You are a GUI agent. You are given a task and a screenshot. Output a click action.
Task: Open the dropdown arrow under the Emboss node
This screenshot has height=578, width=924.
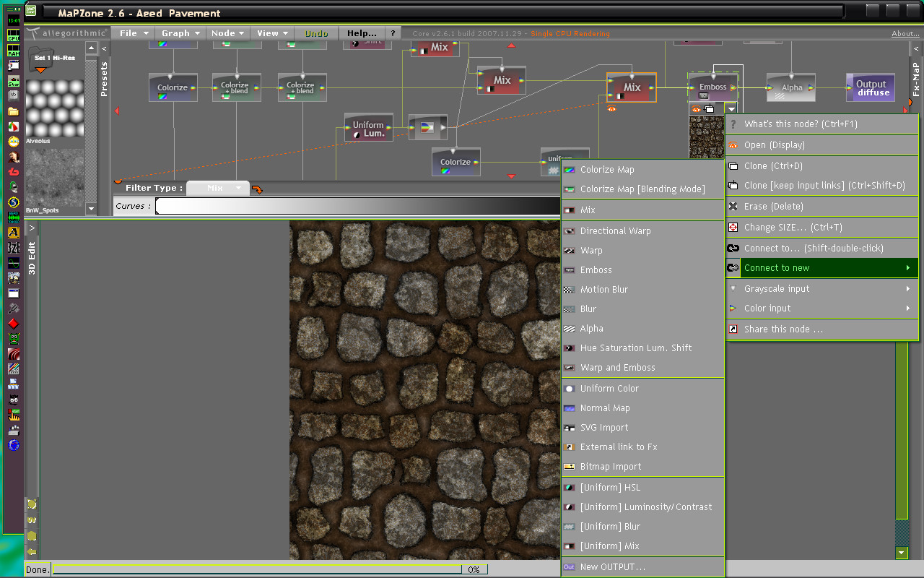click(x=731, y=109)
